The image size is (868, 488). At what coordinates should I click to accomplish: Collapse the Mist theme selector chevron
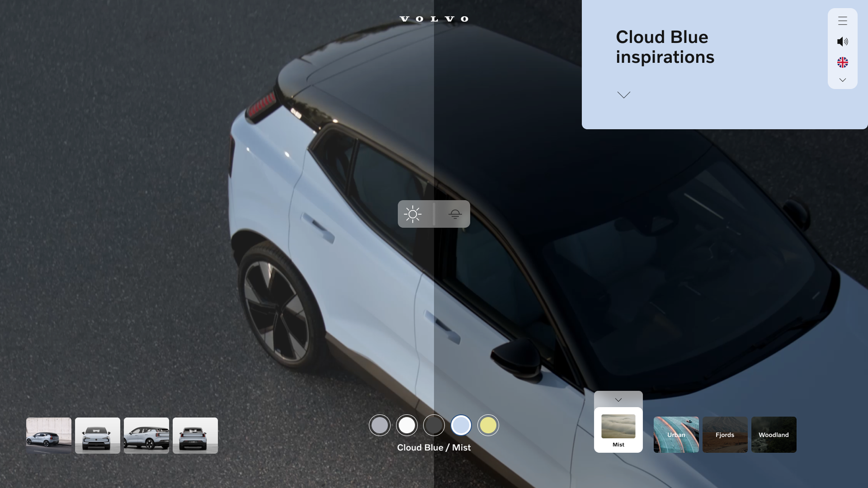[618, 400]
